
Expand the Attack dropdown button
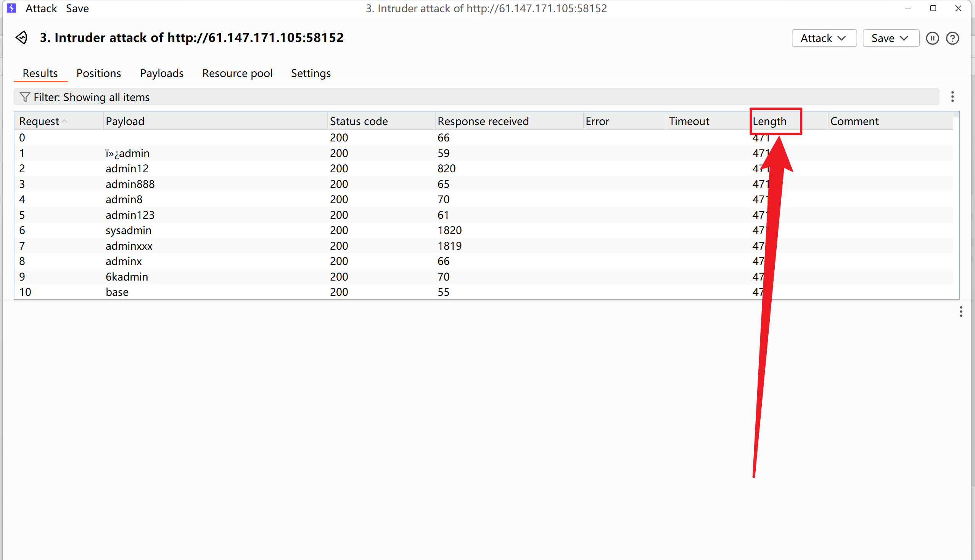[x=824, y=38]
